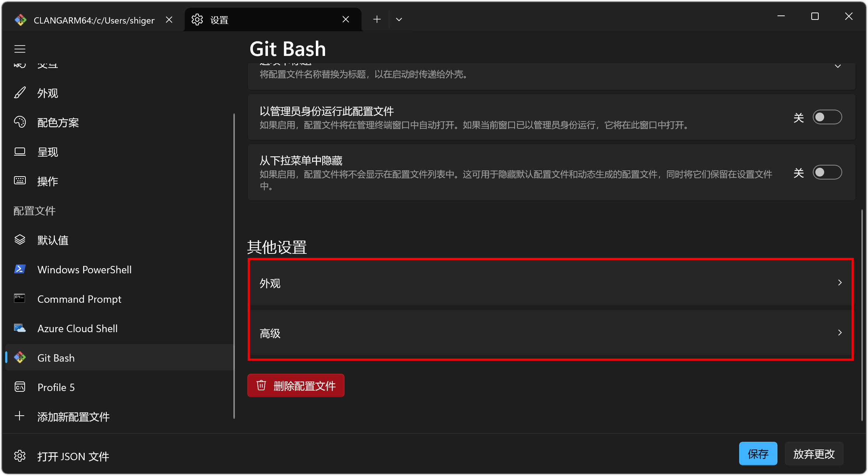
Task: Click the Add new profile icon
Action: (x=20, y=417)
